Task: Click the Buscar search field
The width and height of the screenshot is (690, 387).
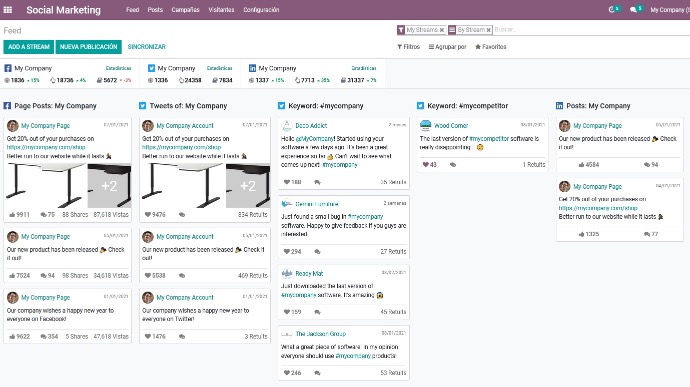Action: pyautogui.click(x=590, y=30)
